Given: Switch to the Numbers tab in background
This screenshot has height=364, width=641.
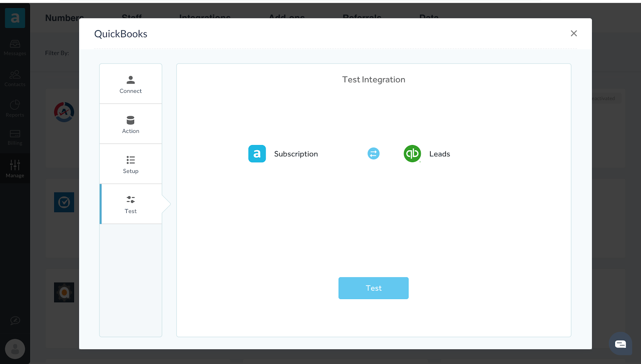Looking at the screenshot, I should [x=65, y=18].
